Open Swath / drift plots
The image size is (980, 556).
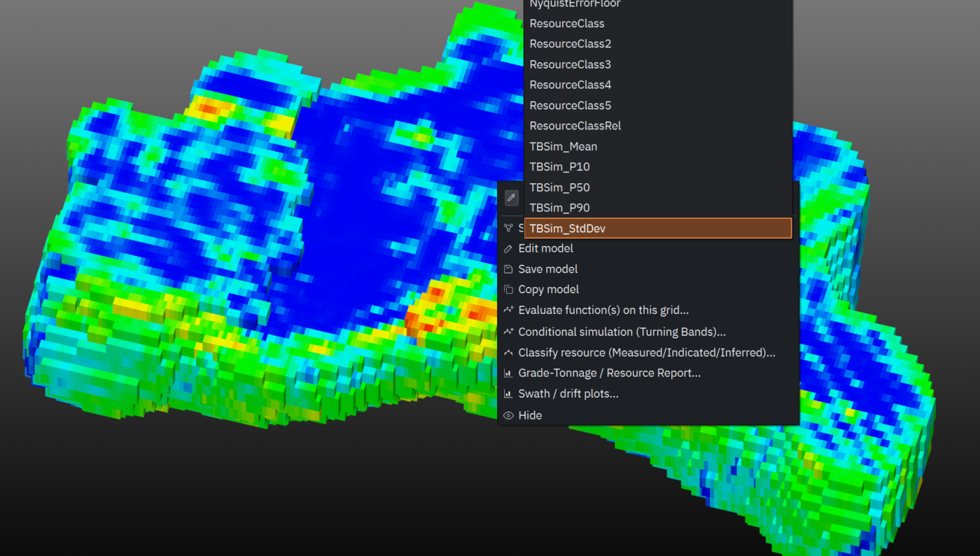648,394
